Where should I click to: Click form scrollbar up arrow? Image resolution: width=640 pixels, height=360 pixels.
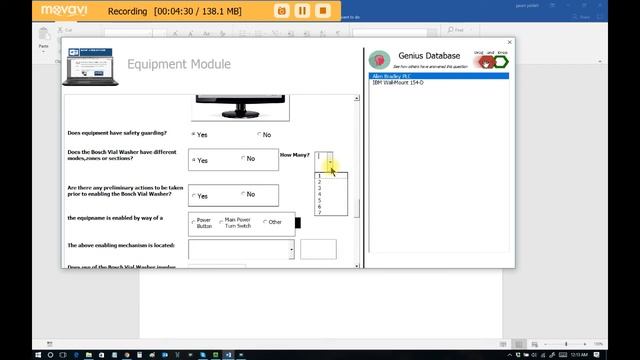(357, 98)
